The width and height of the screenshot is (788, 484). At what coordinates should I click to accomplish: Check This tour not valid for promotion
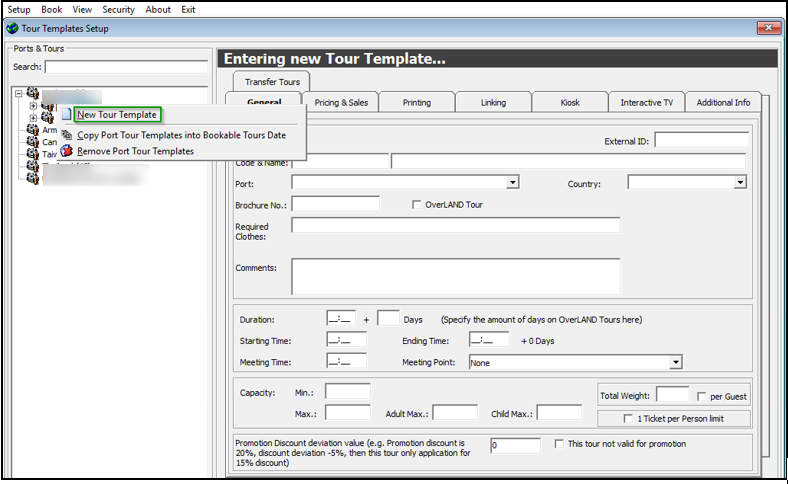coord(559,444)
